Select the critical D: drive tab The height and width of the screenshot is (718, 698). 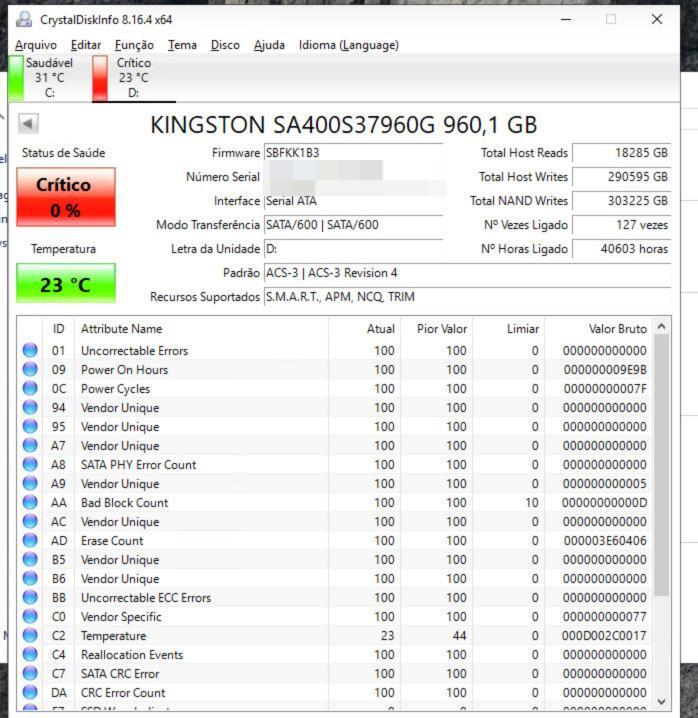click(133, 78)
